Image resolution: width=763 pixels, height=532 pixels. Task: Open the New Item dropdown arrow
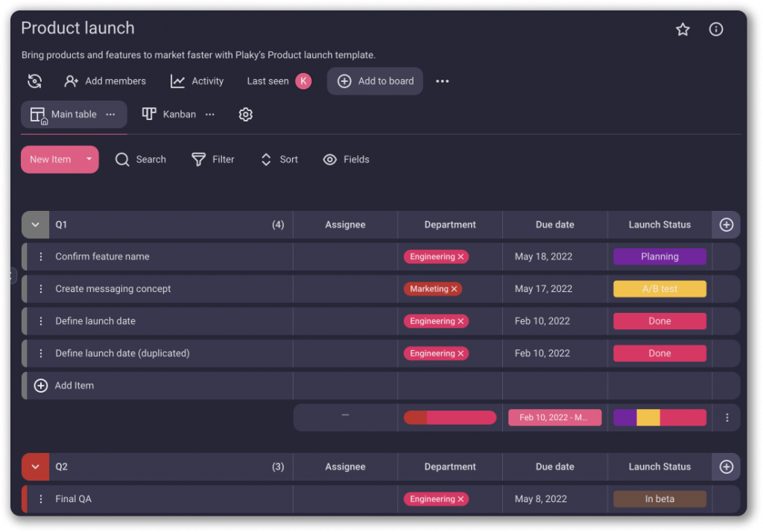point(89,159)
